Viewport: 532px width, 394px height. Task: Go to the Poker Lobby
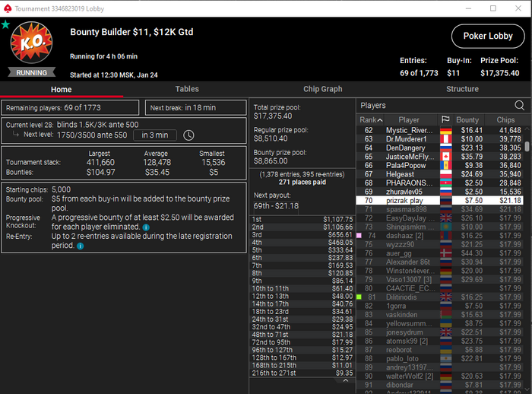[x=488, y=36]
